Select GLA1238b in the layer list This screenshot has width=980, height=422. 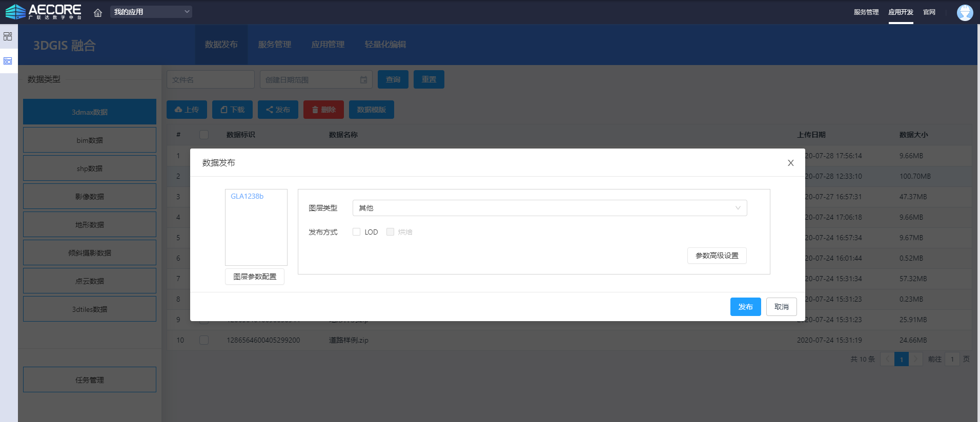pyautogui.click(x=247, y=196)
